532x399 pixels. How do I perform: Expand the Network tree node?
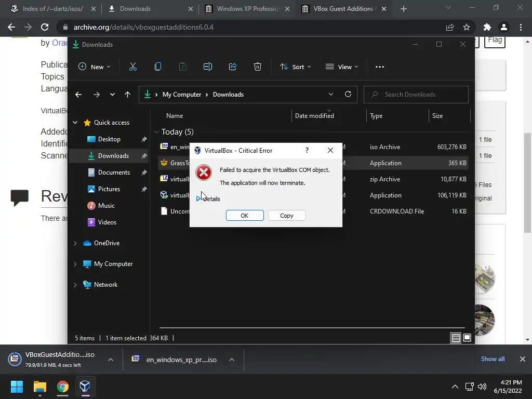(75, 285)
